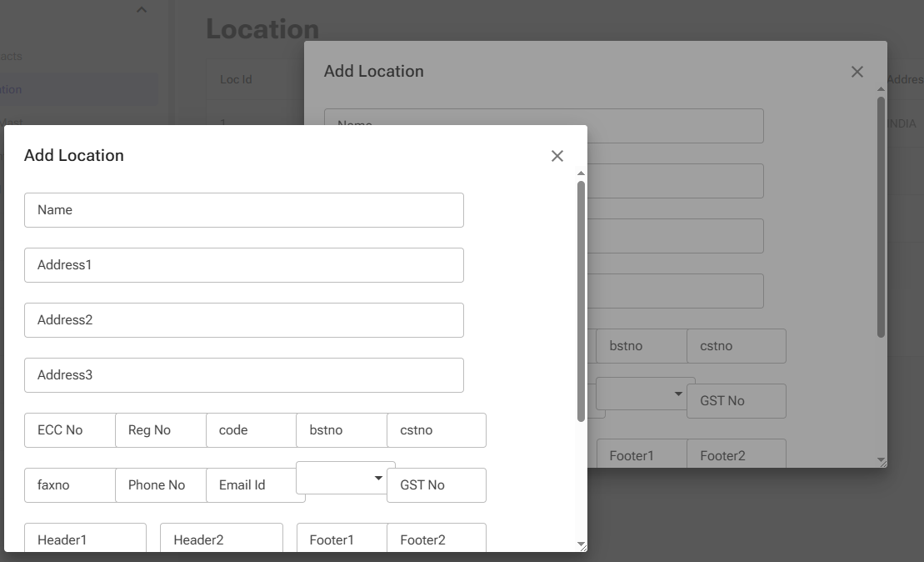Close the front Add Location dialog
Image resolution: width=924 pixels, height=562 pixels.
tap(557, 156)
